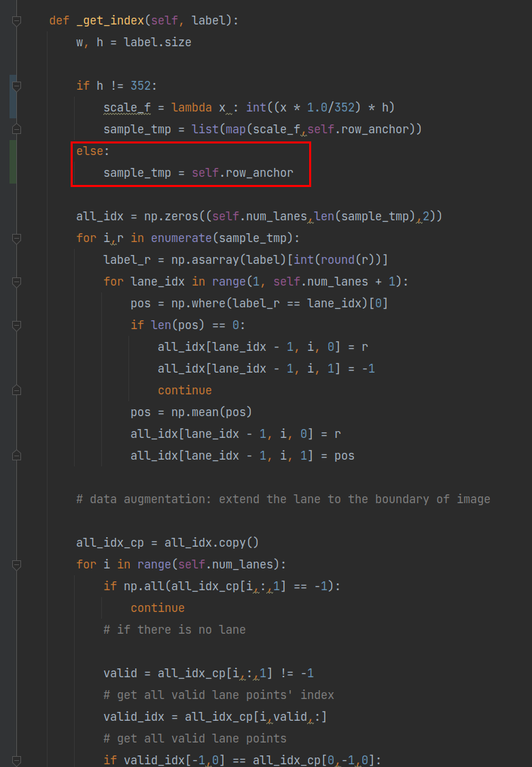Click the blue modified-lines gutter marker
The width and height of the screenshot is (532, 767).
click(13, 97)
